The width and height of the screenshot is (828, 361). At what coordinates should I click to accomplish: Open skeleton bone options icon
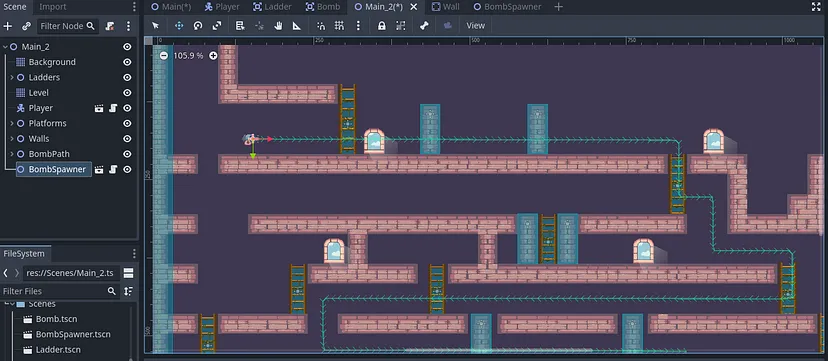(x=424, y=25)
